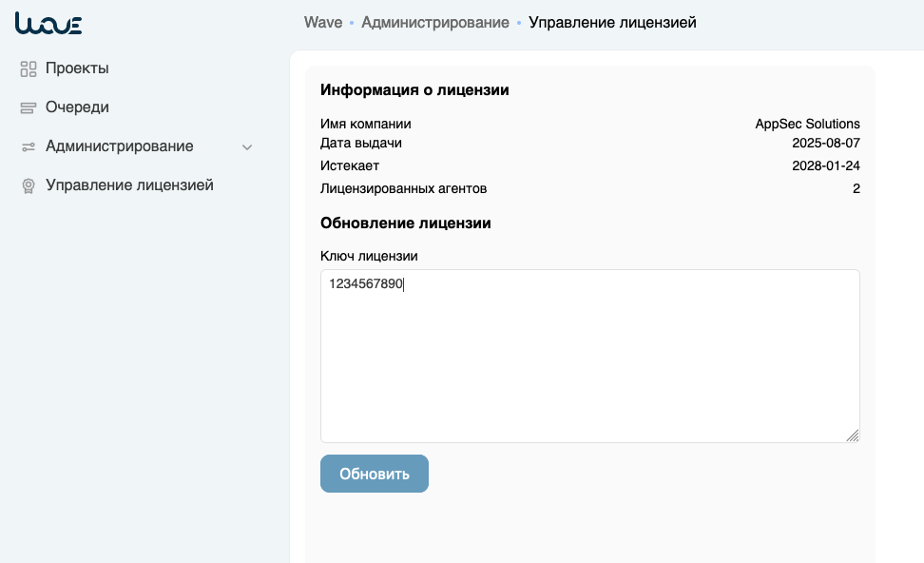Open the Проекты sidebar menu item
Screen dimensions: 924x563
click(77, 68)
